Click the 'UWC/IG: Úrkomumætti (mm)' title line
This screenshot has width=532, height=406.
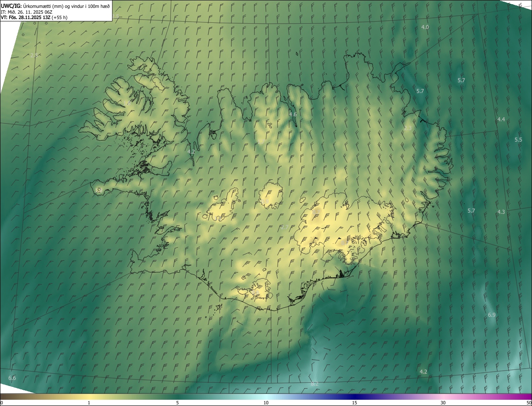[55, 6]
